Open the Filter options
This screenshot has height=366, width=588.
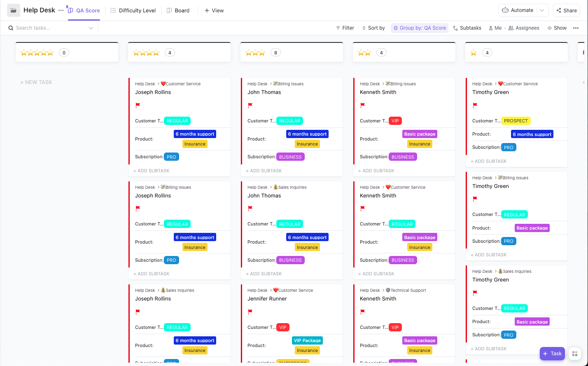tap(345, 28)
